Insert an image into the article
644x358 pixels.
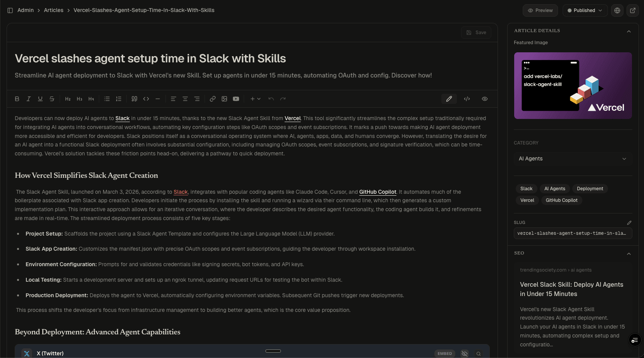click(x=224, y=99)
